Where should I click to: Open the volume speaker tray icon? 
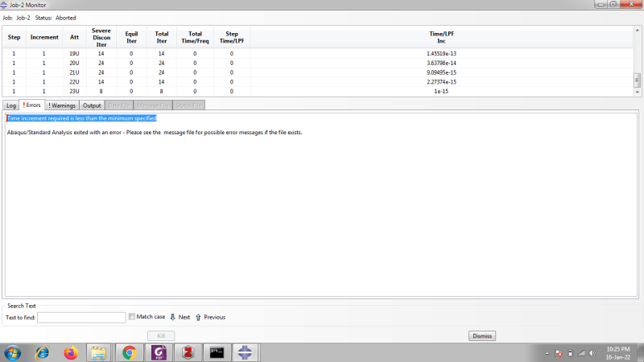click(592, 353)
